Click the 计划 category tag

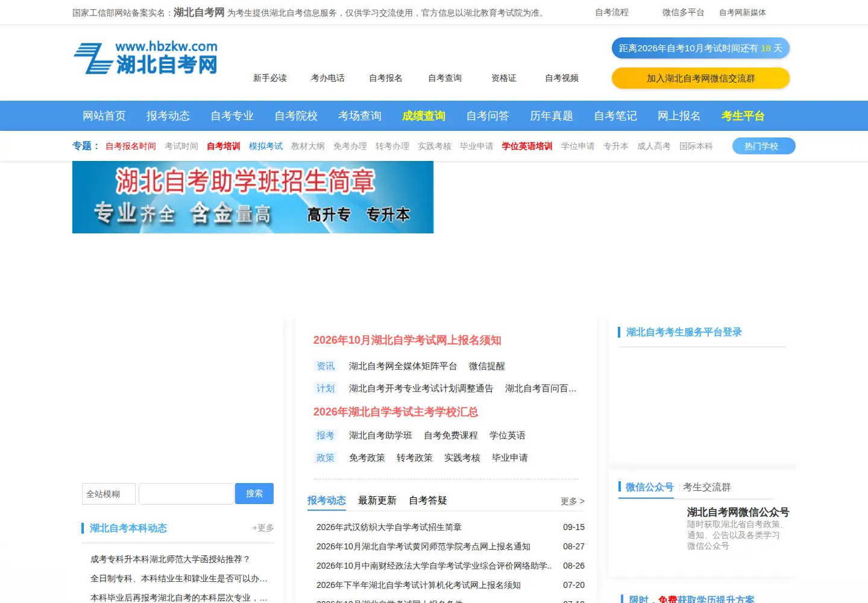pyautogui.click(x=325, y=388)
